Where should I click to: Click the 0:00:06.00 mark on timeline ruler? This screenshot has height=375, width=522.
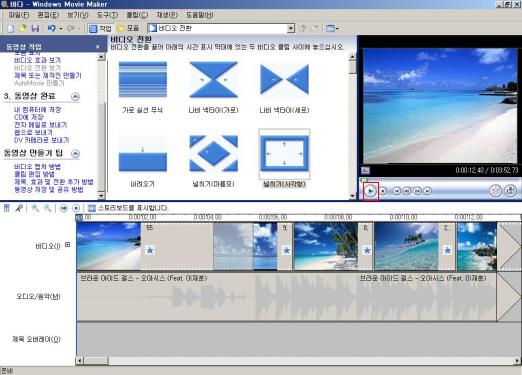(273, 217)
